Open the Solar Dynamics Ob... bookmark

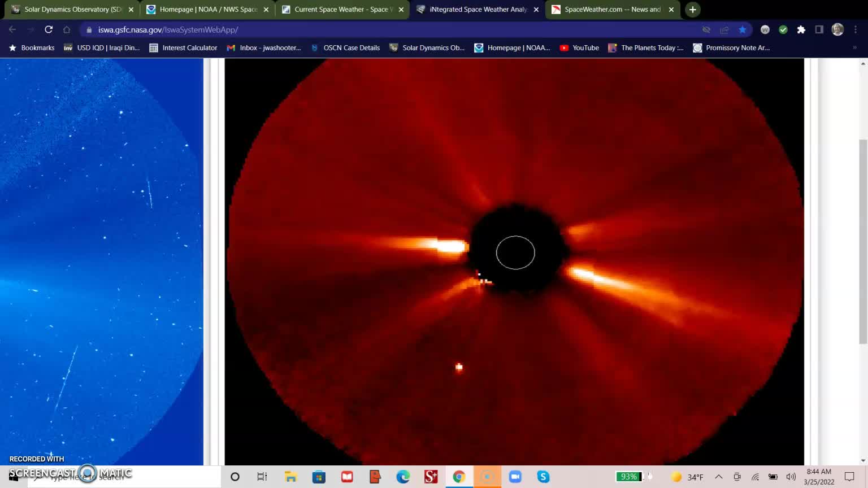pos(427,48)
